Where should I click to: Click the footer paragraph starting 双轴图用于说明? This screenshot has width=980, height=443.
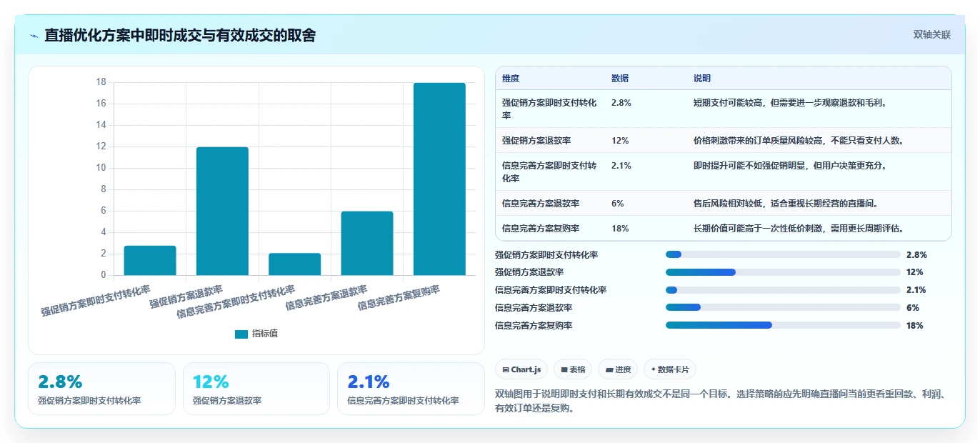pos(720,401)
